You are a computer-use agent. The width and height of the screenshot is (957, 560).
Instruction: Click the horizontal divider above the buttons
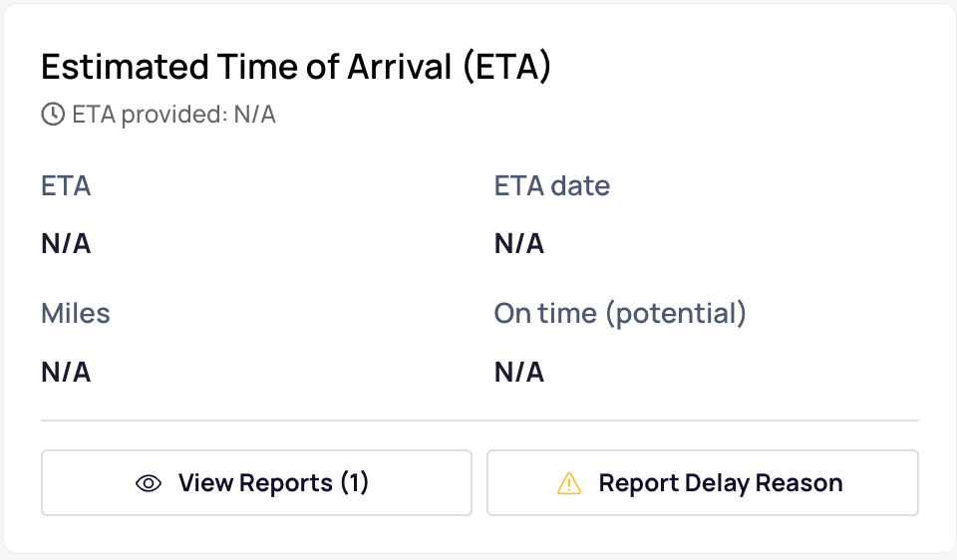click(479, 420)
